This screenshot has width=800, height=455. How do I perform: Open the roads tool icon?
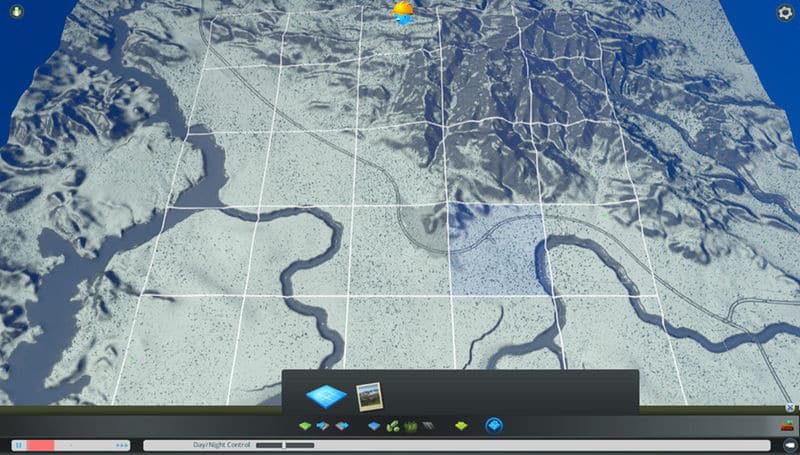[x=427, y=426]
